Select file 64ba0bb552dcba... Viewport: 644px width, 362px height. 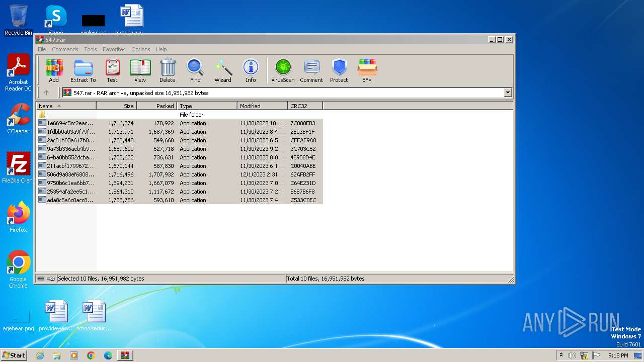tap(180, 157)
